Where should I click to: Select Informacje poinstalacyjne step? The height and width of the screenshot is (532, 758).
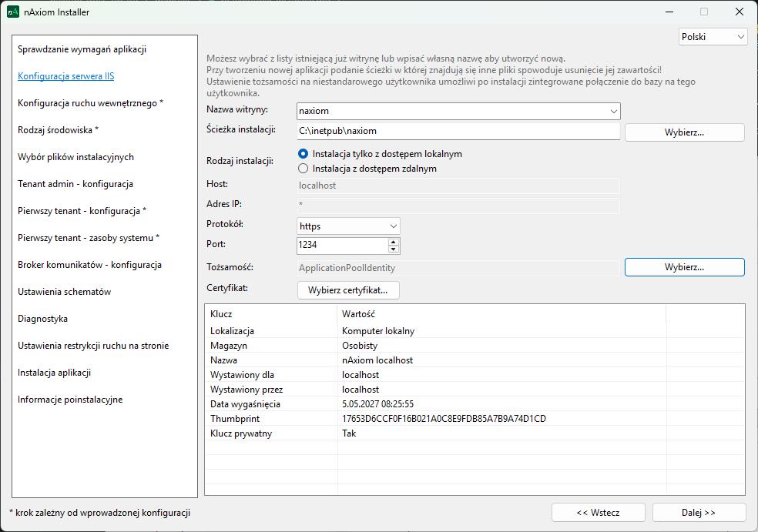tap(70, 400)
